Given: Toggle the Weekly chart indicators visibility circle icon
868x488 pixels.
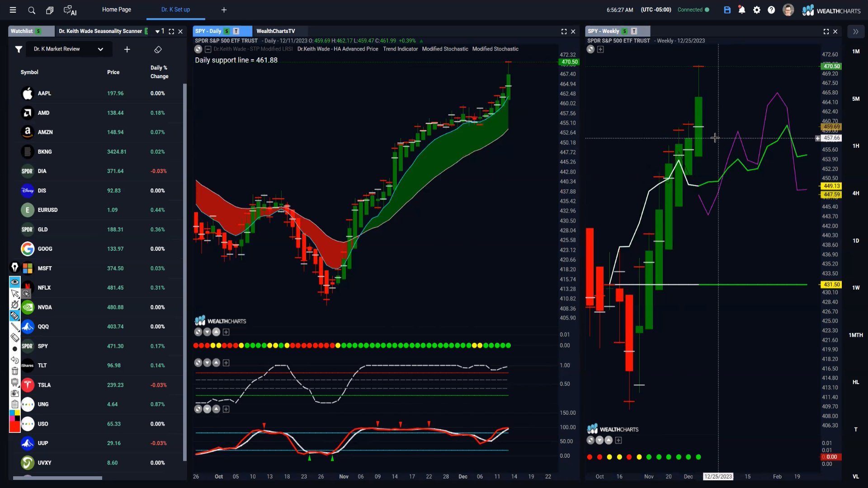Looking at the screenshot, I should pos(590,49).
